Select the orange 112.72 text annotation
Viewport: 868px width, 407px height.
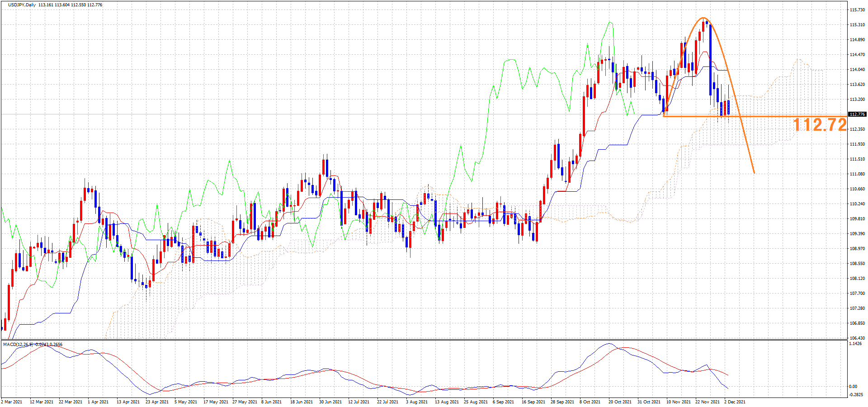pyautogui.click(x=820, y=125)
